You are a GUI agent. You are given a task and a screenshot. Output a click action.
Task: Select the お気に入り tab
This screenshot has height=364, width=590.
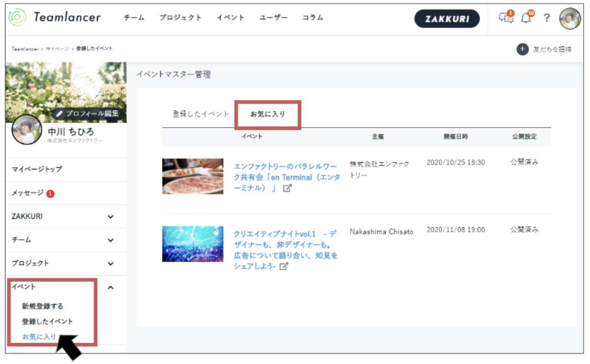click(x=268, y=114)
